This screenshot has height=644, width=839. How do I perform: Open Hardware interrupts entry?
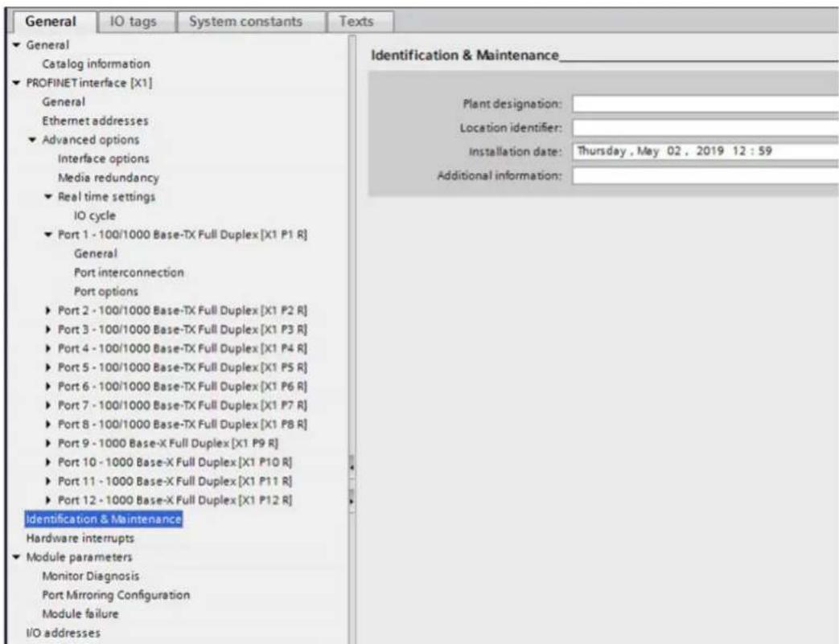(x=80, y=538)
